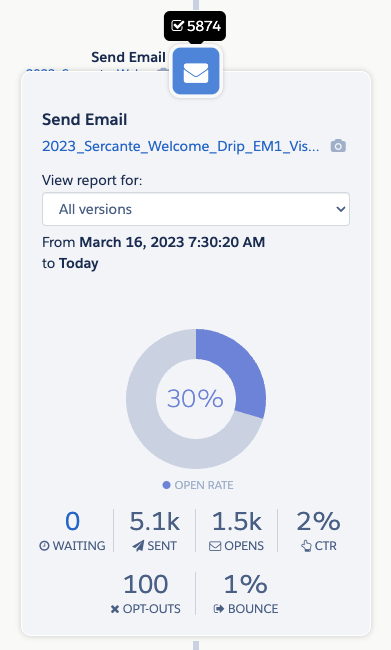The width and height of the screenshot is (391, 650).
Task: Click the blue envelope Send Email step icon
Action: coord(196,71)
